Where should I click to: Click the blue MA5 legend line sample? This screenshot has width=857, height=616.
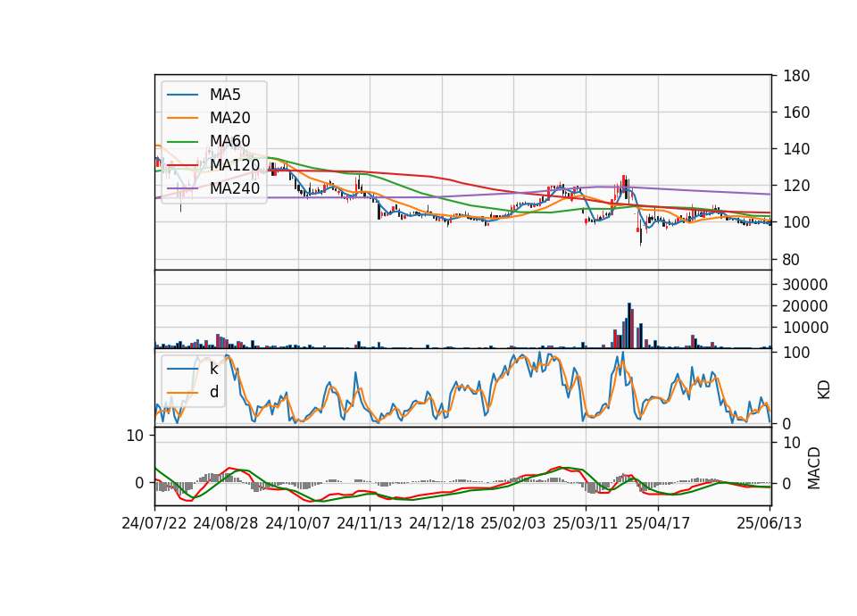[182, 95]
